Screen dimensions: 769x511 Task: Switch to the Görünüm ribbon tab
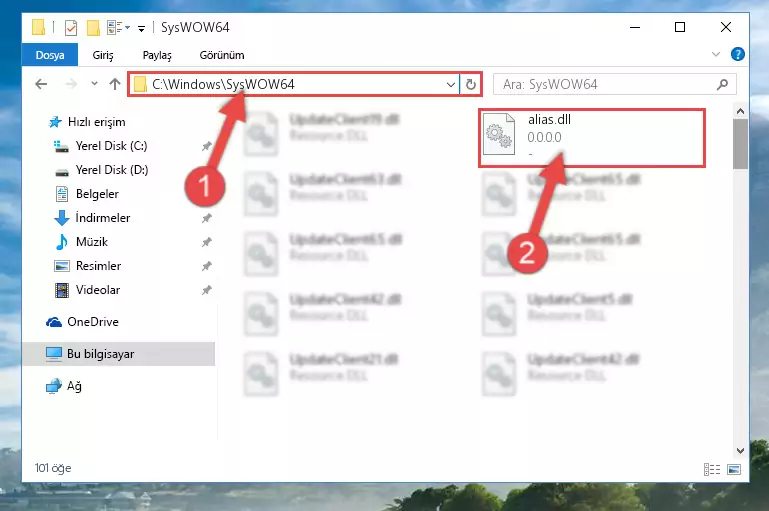coord(222,55)
